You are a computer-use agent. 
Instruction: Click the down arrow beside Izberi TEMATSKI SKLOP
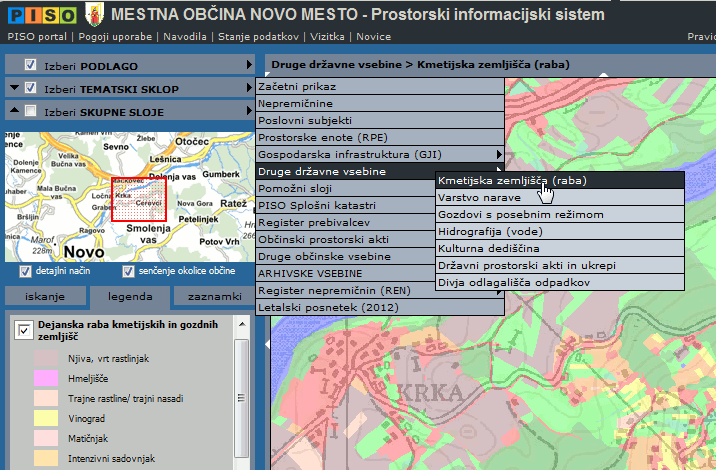tap(14, 88)
